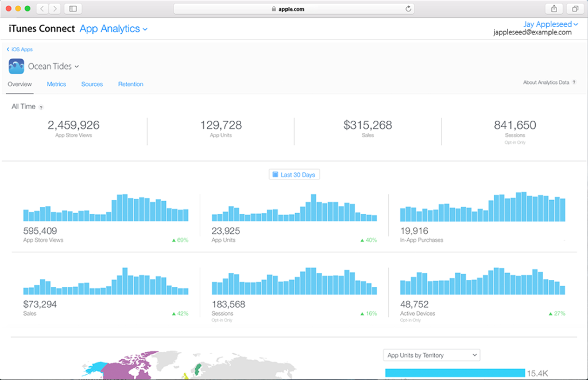Open the App Units by Territory dropdown
588x380 pixels.
click(432, 355)
